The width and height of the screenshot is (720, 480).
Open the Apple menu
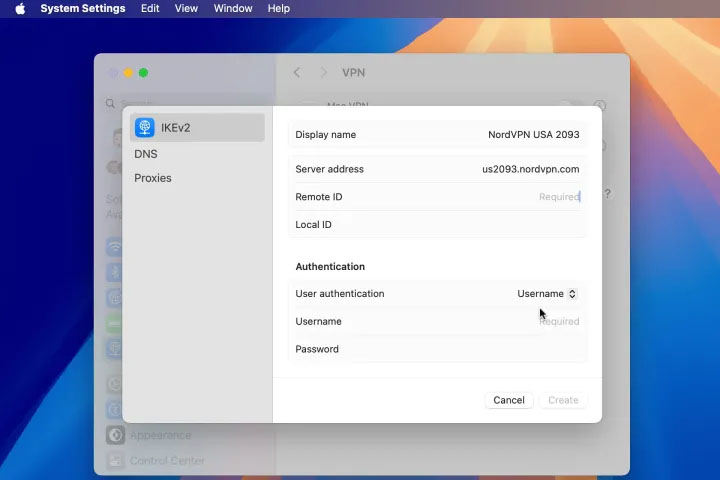(x=20, y=8)
